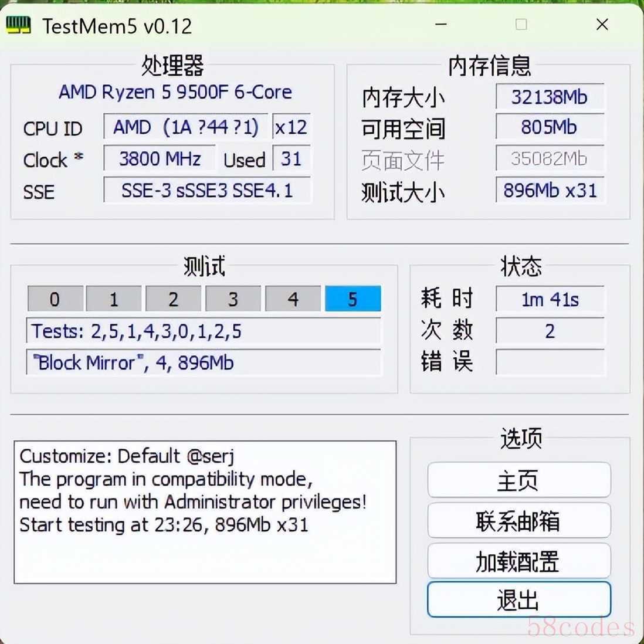Minimize the TestMem5 window
Viewport: 644px width, 644px height.
point(440,25)
